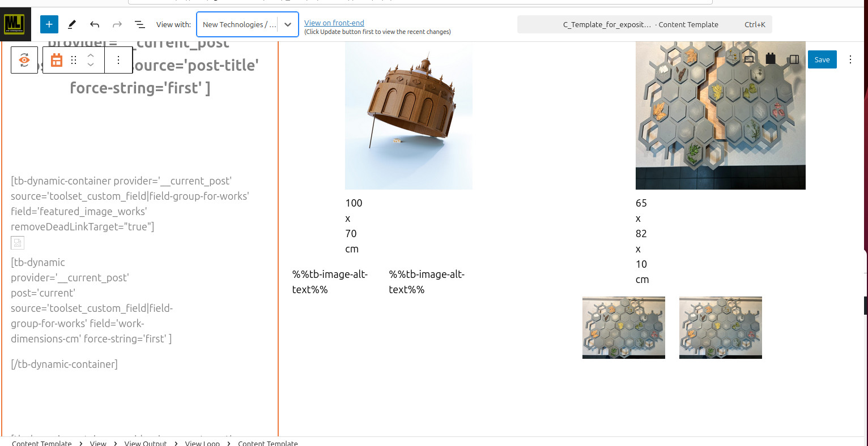This screenshot has height=446, width=868.
Task: Toggle the settings sidebar panel icon
Action: [794, 59]
